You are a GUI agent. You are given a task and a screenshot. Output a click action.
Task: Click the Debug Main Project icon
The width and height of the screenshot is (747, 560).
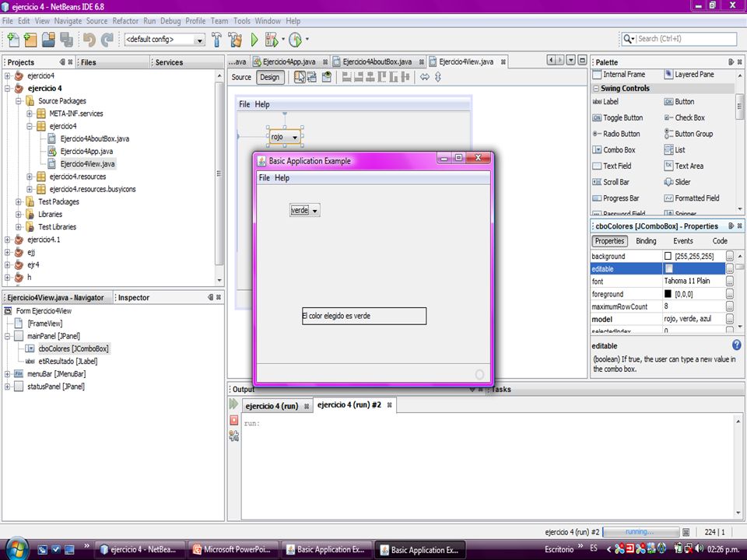(272, 40)
